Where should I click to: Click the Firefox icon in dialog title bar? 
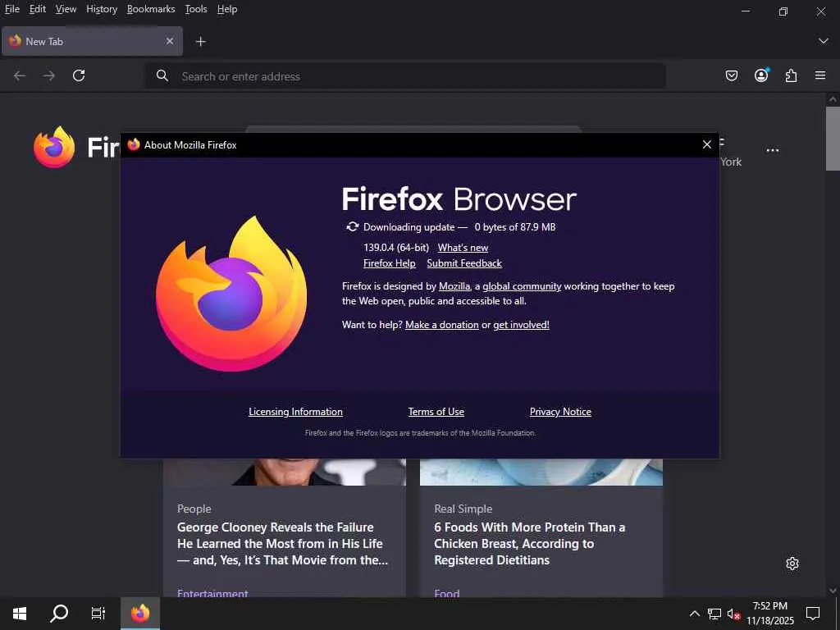pyautogui.click(x=134, y=144)
